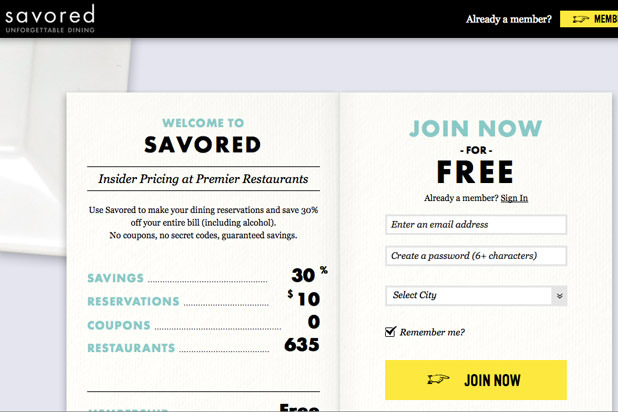Viewport: 618px width, 412px height.
Task: Click the pointing hand icon on Join Now
Action: 438,380
